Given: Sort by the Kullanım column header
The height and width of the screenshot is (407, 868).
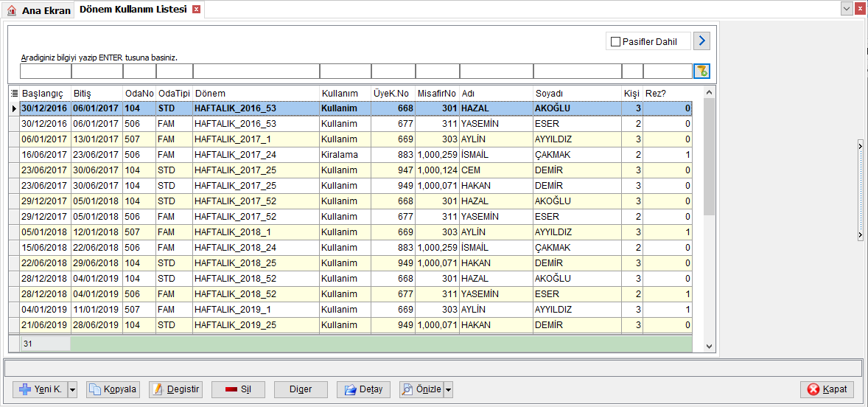Looking at the screenshot, I should click(346, 94).
